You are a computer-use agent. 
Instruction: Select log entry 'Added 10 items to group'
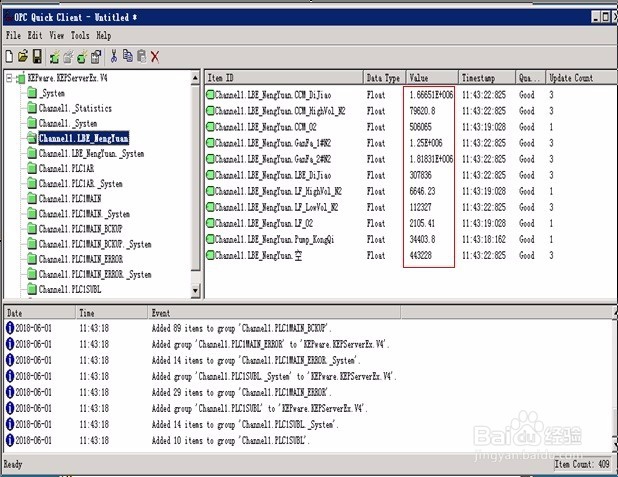pos(231,440)
